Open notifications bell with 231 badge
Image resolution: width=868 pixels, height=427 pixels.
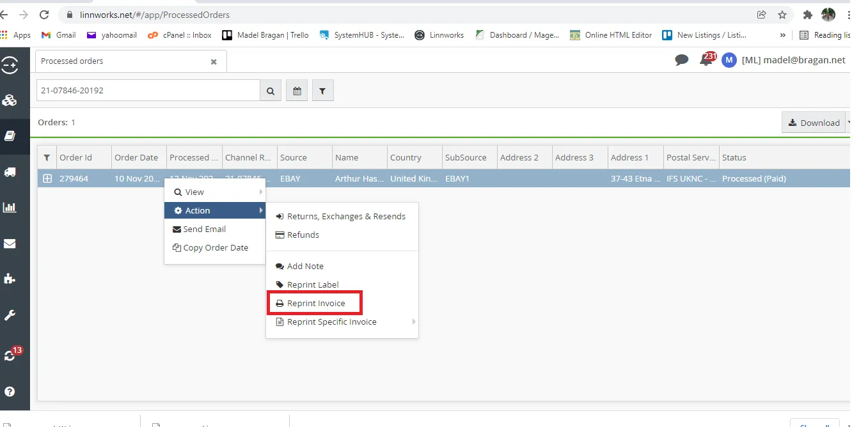[707, 59]
